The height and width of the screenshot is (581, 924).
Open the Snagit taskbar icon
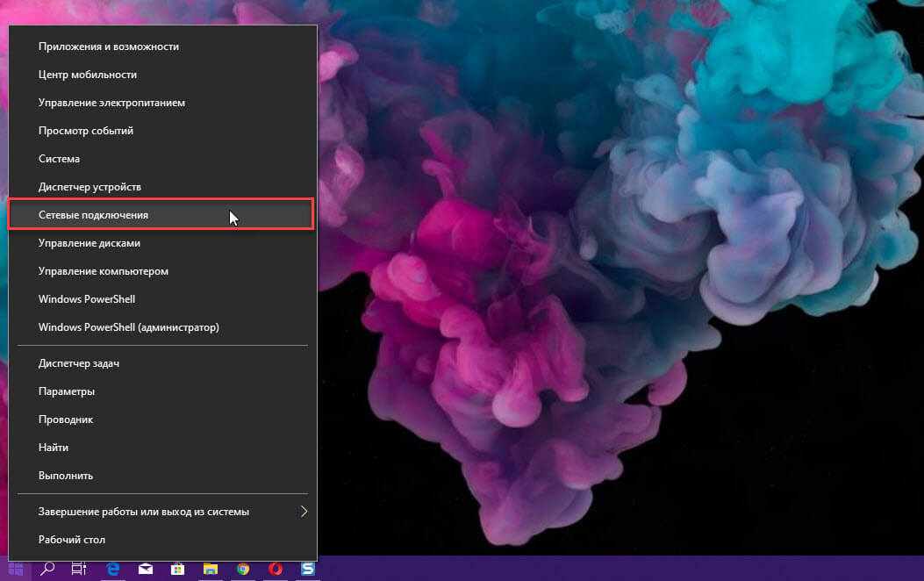(308, 569)
